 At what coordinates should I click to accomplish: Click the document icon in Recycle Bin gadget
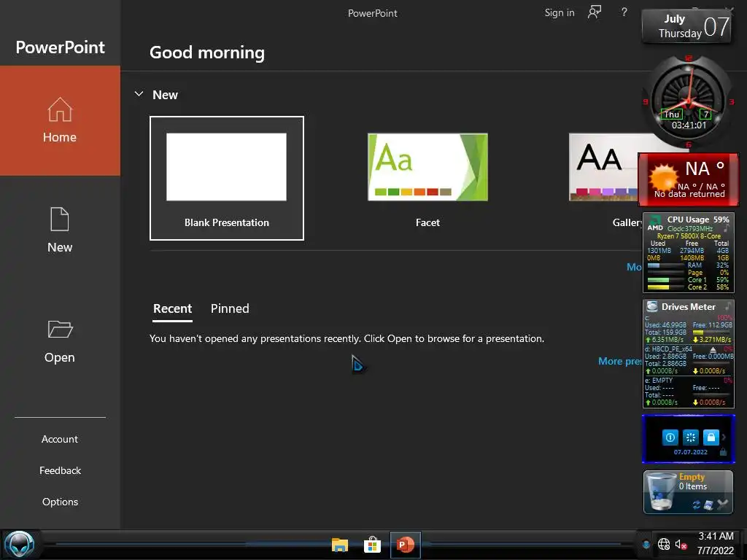coord(708,505)
